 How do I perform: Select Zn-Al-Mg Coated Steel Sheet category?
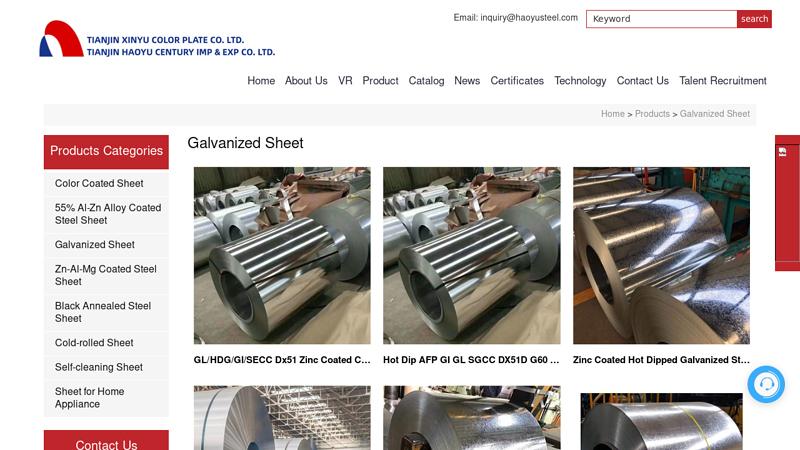coord(106,276)
